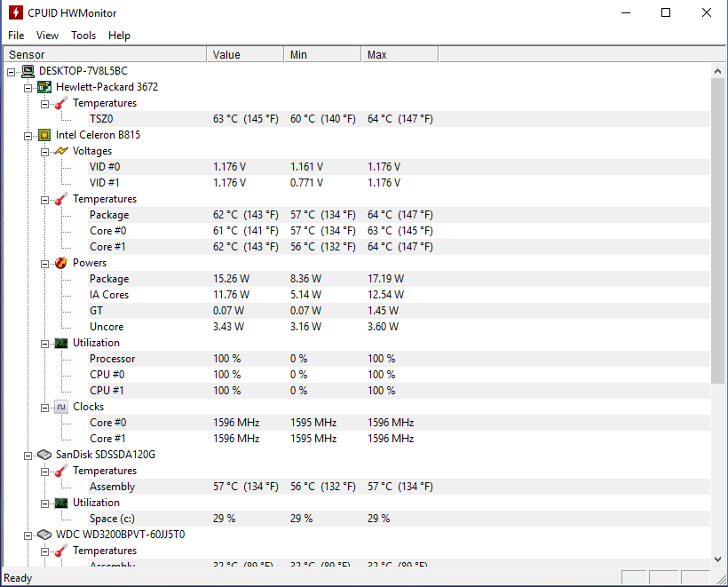Click the Sensor column header
This screenshot has height=587, width=728.
[105, 54]
